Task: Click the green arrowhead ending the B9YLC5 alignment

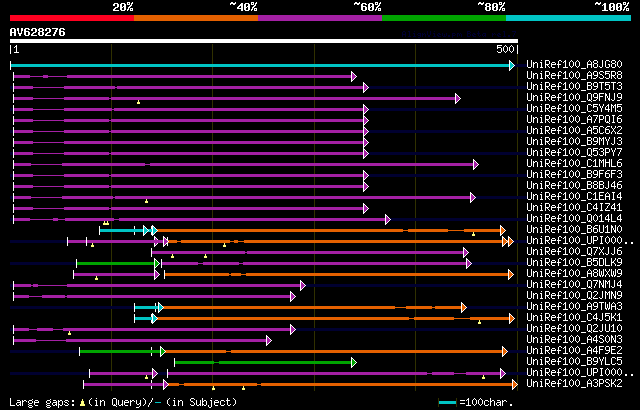Action: coord(354,363)
